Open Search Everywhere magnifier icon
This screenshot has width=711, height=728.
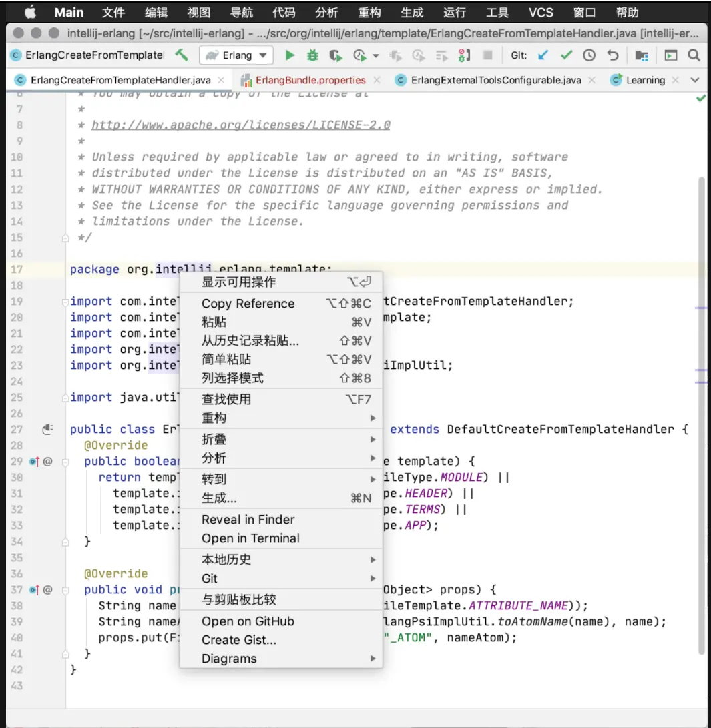[x=694, y=55]
